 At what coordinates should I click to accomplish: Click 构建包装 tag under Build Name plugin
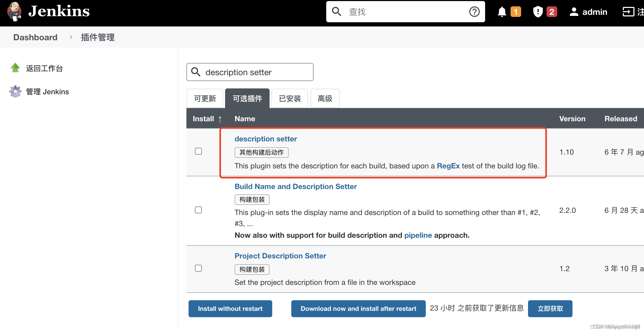point(252,200)
